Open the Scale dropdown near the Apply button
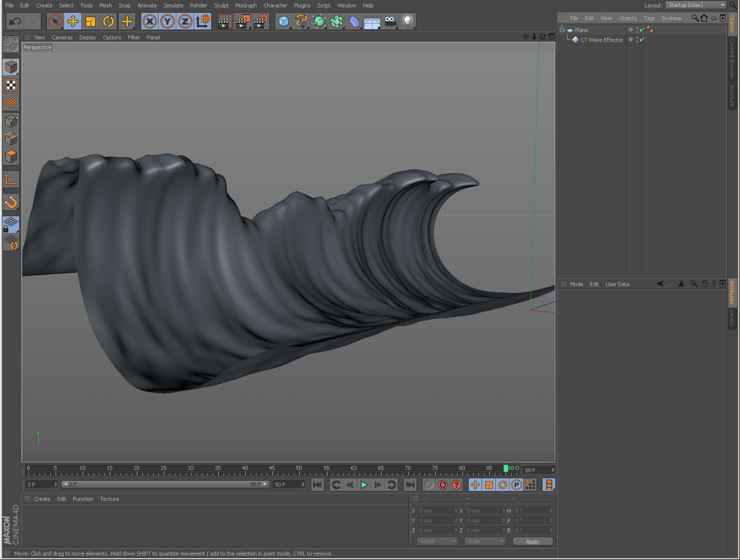Screen dimensions: 740x560 (x=484, y=541)
